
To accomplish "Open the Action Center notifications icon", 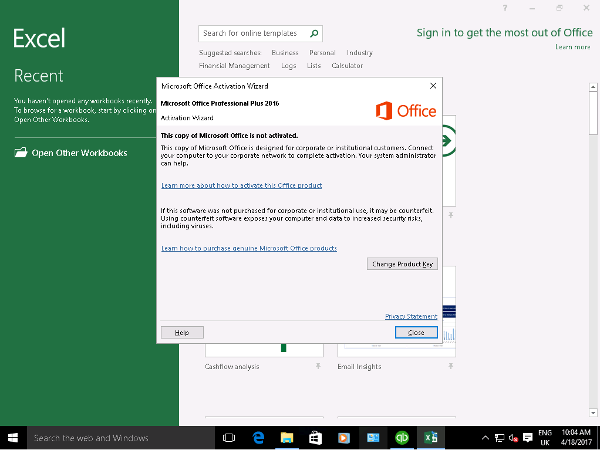I will click(528, 438).
